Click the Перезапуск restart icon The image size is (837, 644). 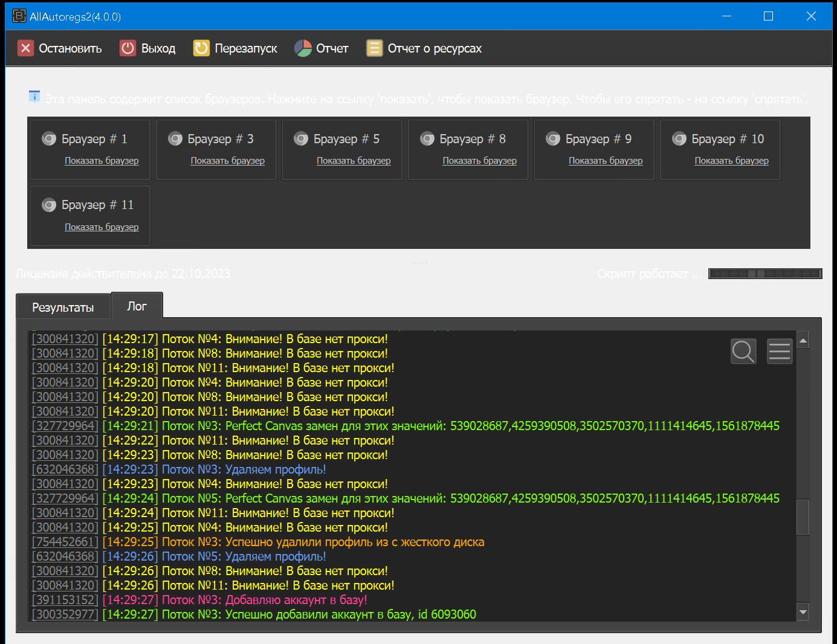pos(201,48)
